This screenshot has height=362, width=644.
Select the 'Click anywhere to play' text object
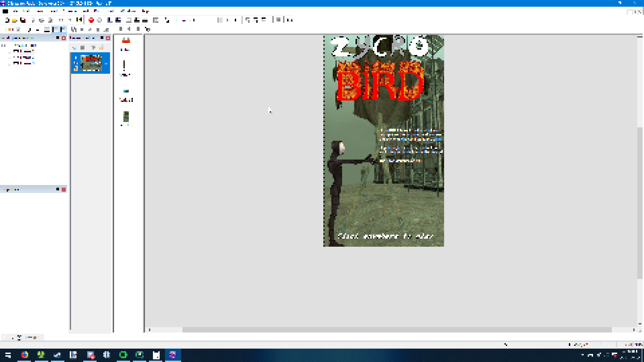(x=385, y=236)
